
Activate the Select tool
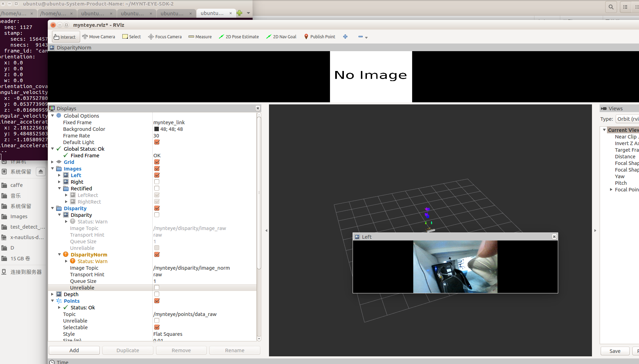pos(131,37)
